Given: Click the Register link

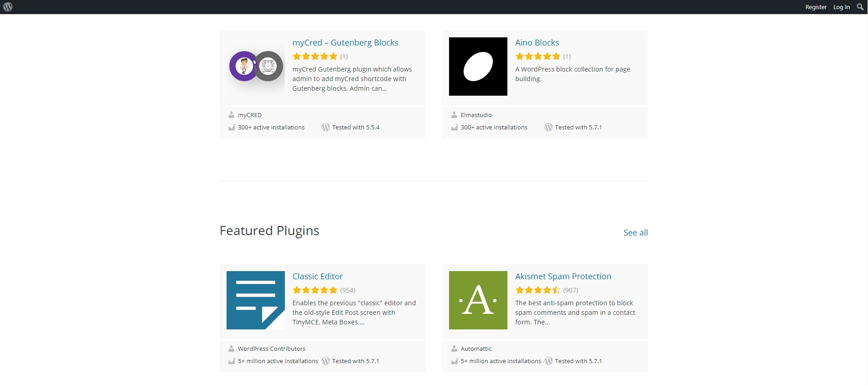Looking at the screenshot, I should point(816,7).
